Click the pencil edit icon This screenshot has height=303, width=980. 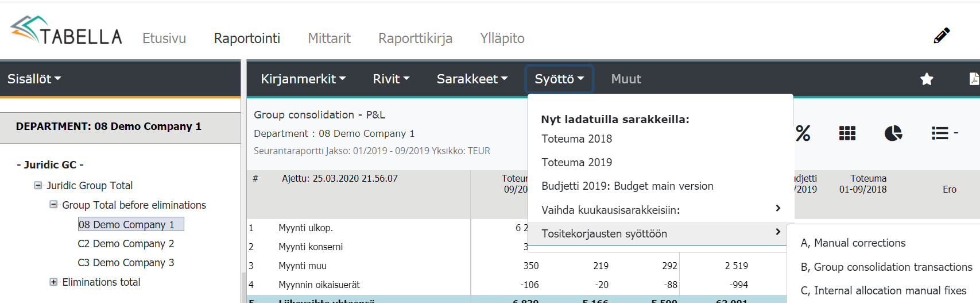tap(942, 36)
